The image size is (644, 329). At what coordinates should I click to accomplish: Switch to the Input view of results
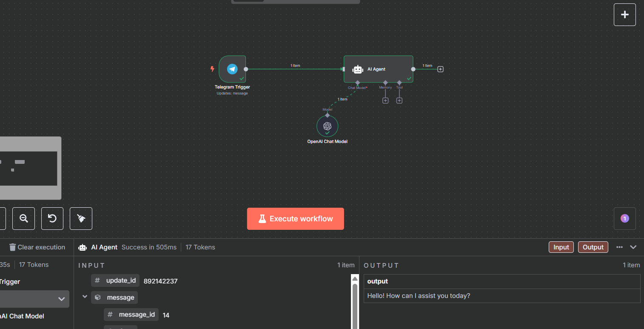561,247
